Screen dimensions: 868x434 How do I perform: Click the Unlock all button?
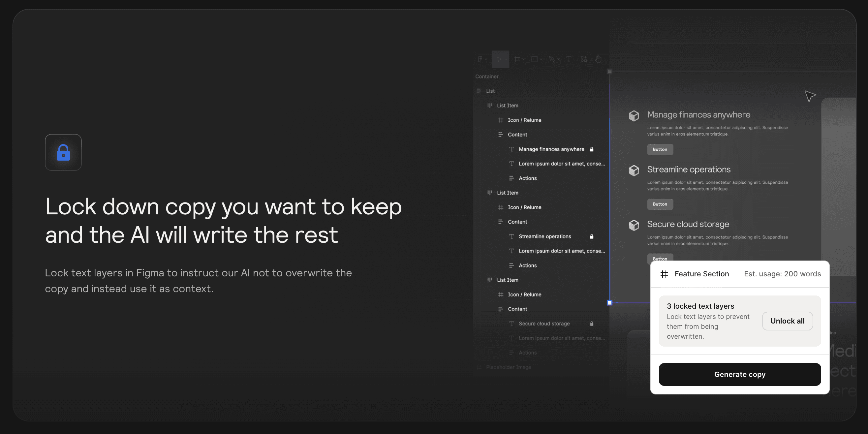[787, 321]
